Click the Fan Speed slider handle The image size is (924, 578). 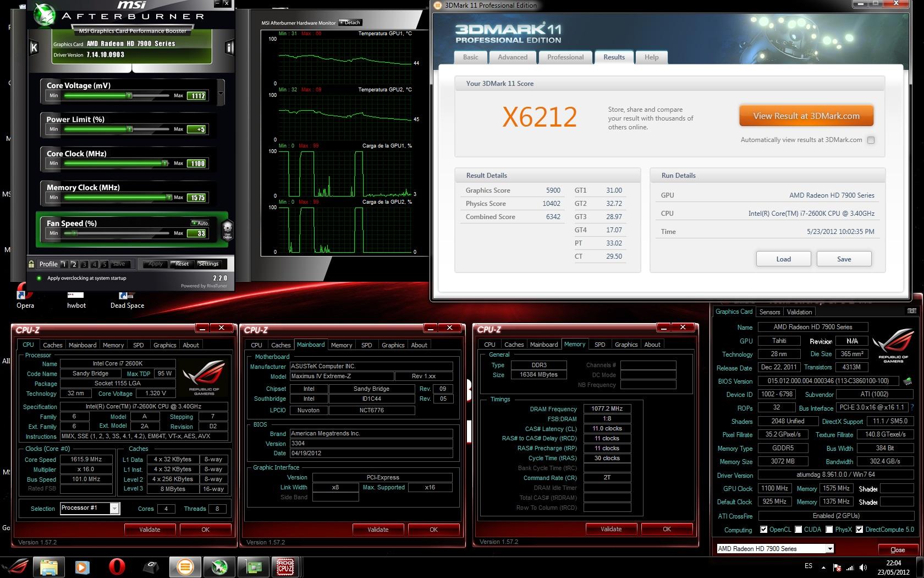point(75,233)
